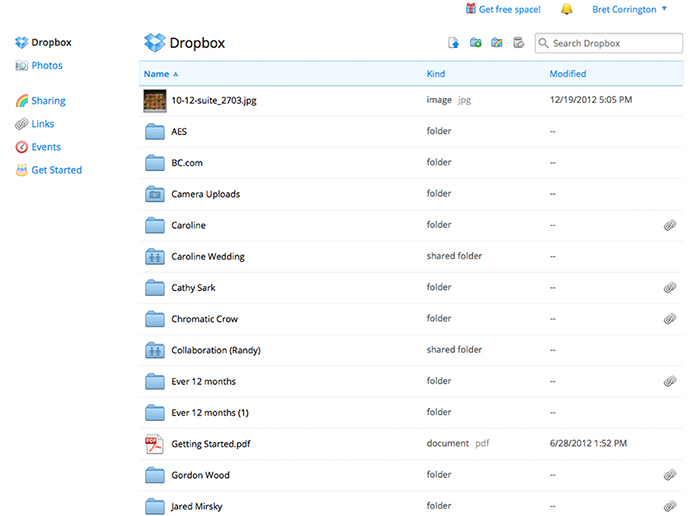Screen dimensions: 700x516
Task: Click the Getting Started PDF icon
Action: [x=154, y=444]
